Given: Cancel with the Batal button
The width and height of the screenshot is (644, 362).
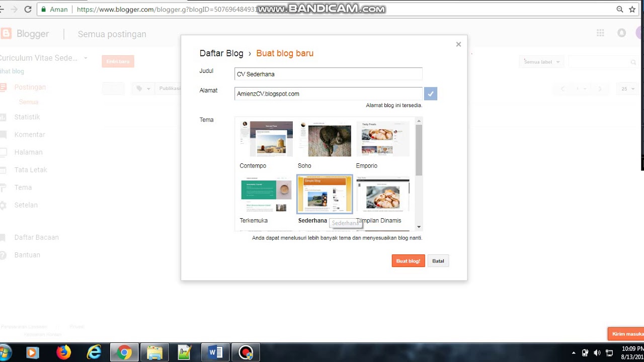Looking at the screenshot, I should pyautogui.click(x=438, y=261).
